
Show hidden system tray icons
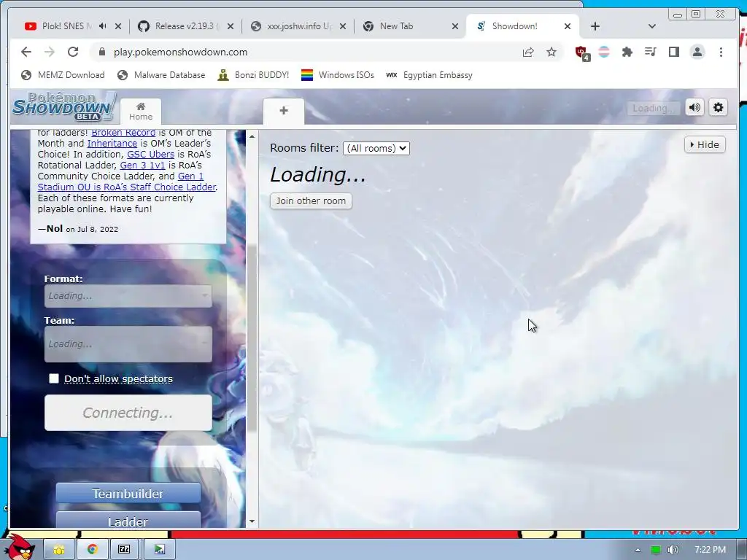click(x=638, y=550)
